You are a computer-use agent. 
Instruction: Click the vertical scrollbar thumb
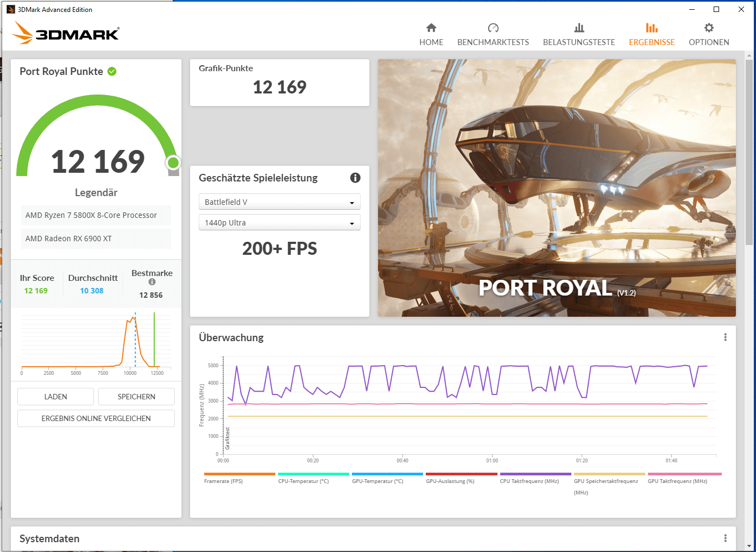pyautogui.click(x=749, y=152)
